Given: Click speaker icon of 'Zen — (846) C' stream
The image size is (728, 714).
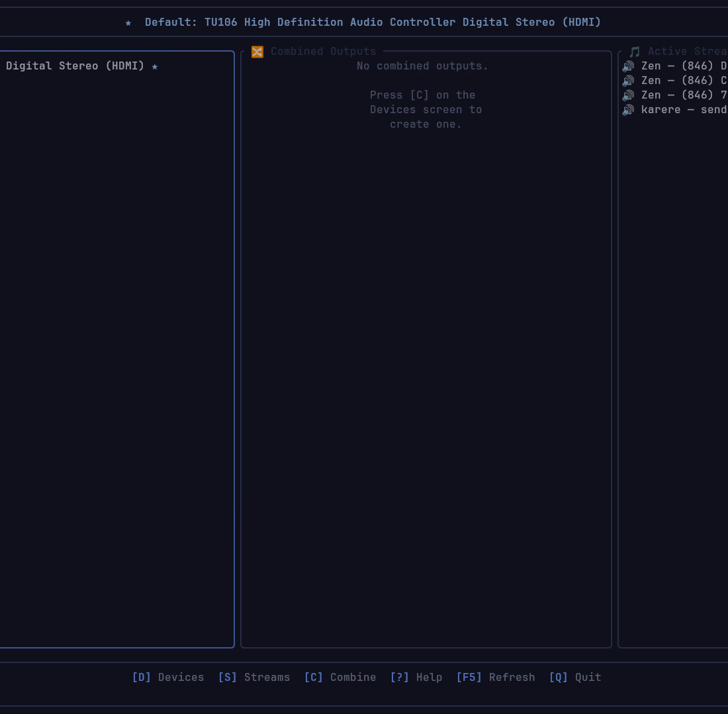Looking at the screenshot, I should [x=628, y=81].
